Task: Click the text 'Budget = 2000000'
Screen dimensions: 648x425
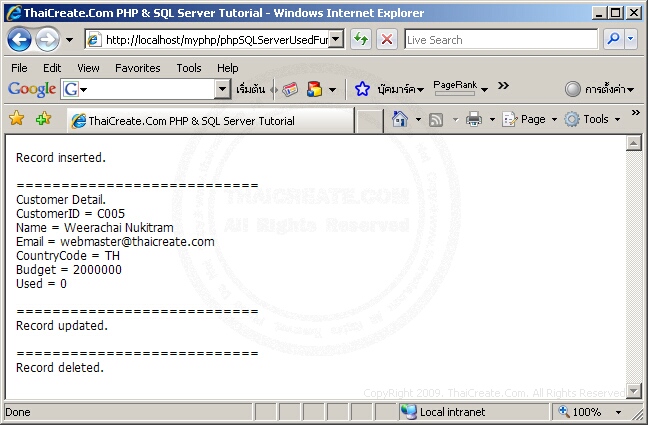Action: [x=69, y=270]
